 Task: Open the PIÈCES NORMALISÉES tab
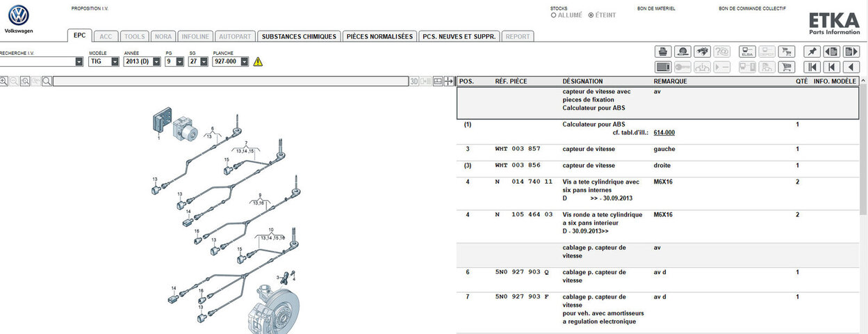(x=379, y=36)
